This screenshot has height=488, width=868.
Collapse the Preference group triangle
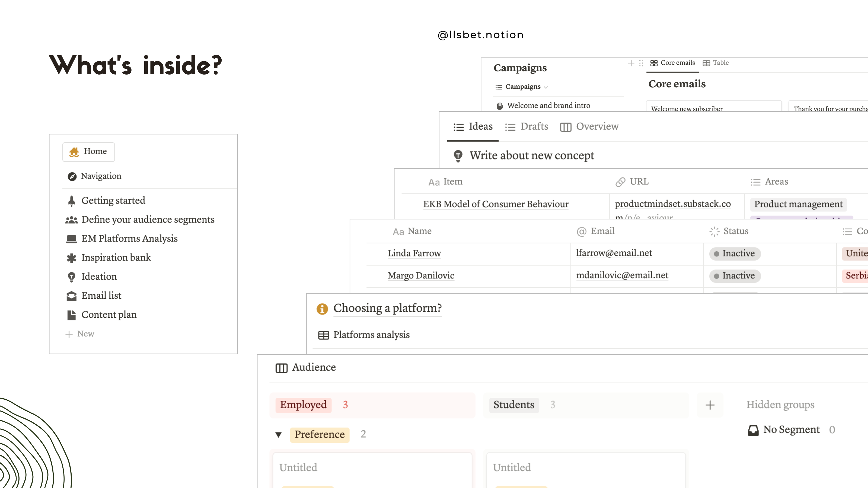(278, 435)
